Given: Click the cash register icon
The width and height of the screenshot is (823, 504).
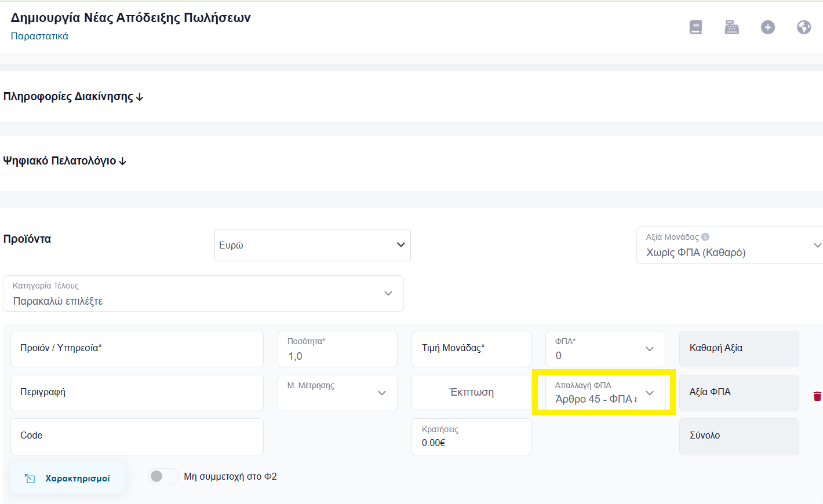Looking at the screenshot, I should 732,27.
